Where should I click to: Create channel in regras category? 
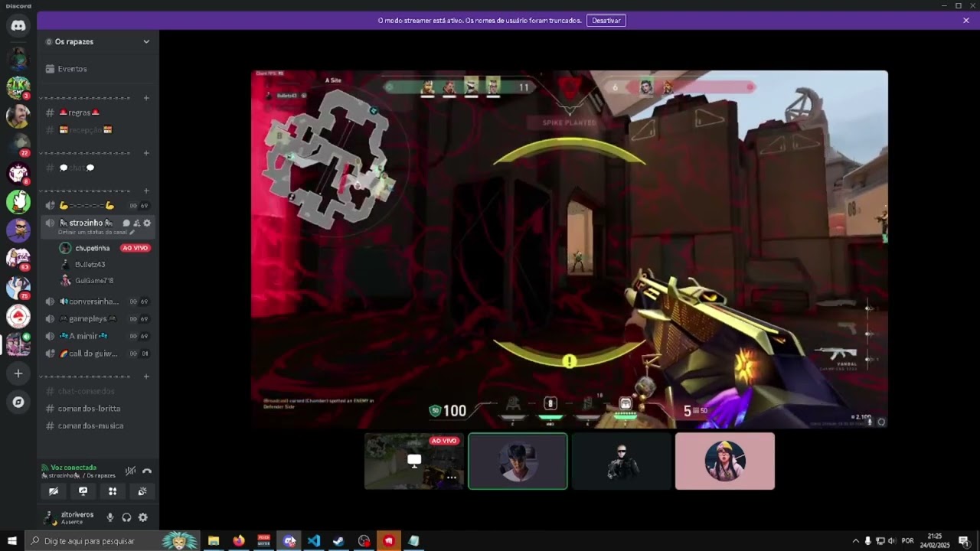[x=147, y=98]
